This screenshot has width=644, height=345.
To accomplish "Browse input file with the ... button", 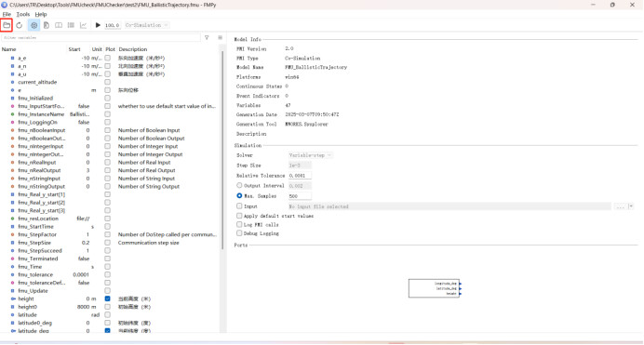I will click(x=620, y=206).
